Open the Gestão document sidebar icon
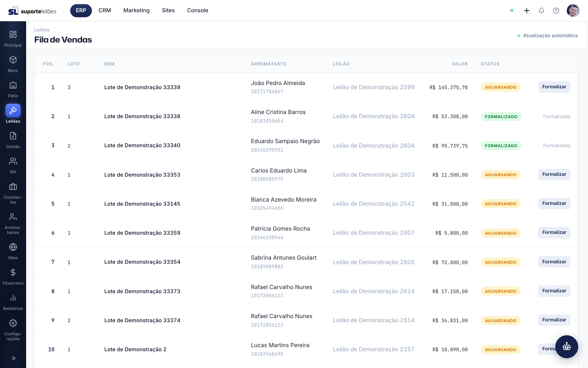The width and height of the screenshot is (588, 368). (13, 136)
